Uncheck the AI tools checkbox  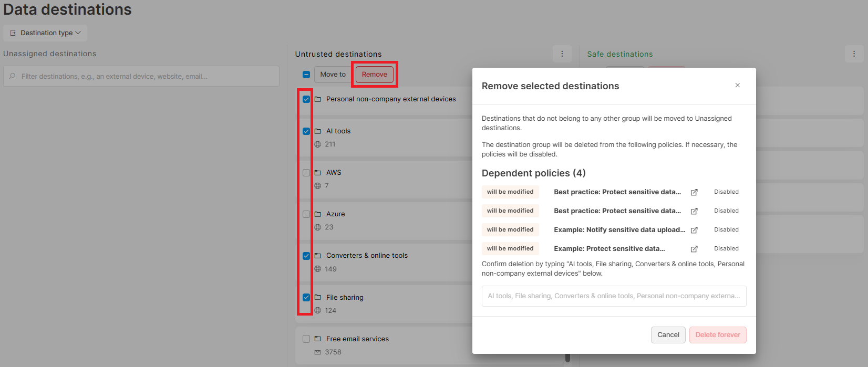click(x=306, y=131)
